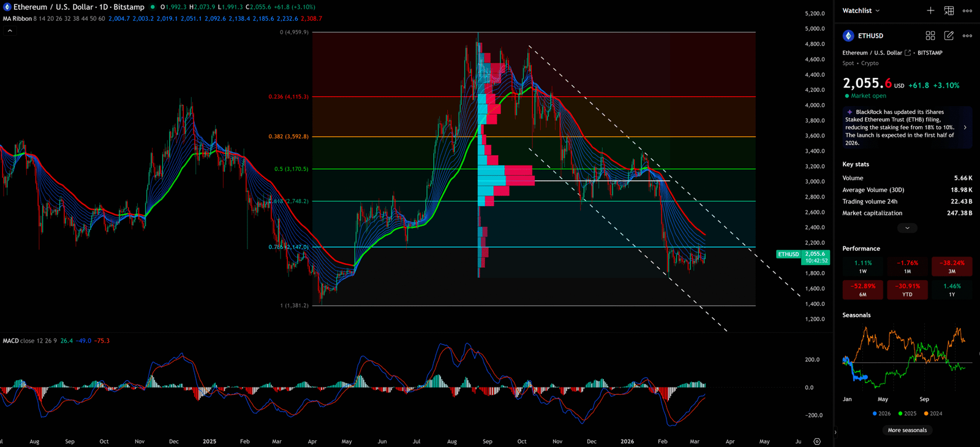Open the ETHUSD details three-dot menu

967,36
